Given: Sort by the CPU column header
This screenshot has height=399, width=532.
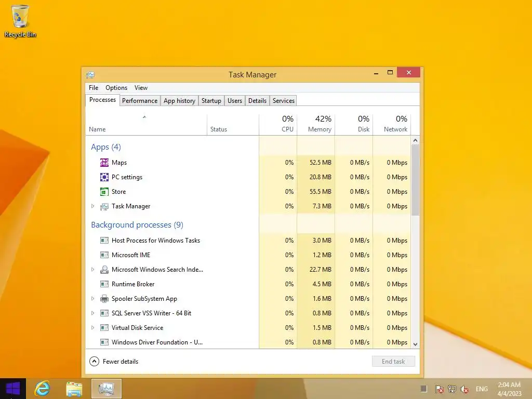Looking at the screenshot, I should (278, 125).
